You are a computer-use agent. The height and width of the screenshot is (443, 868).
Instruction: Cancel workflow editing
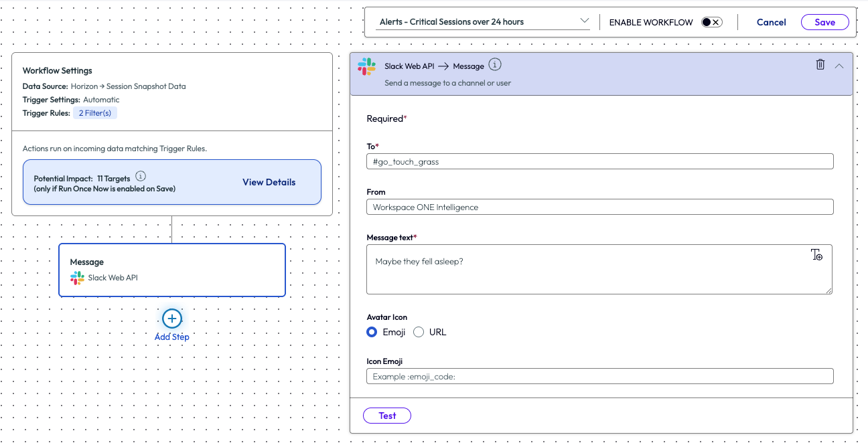coord(771,22)
